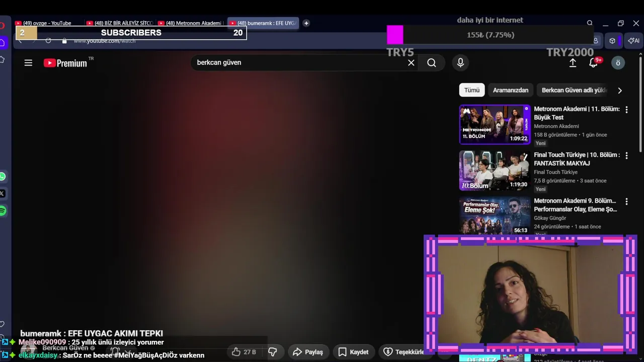Open a new browser tab
This screenshot has height=362, width=644.
pos(306,23)
